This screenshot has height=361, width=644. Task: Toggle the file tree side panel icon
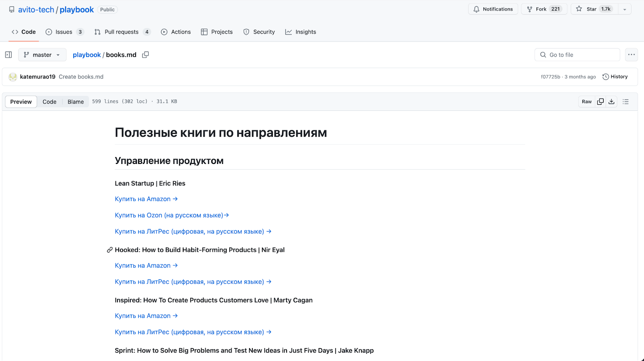(8, 55)
